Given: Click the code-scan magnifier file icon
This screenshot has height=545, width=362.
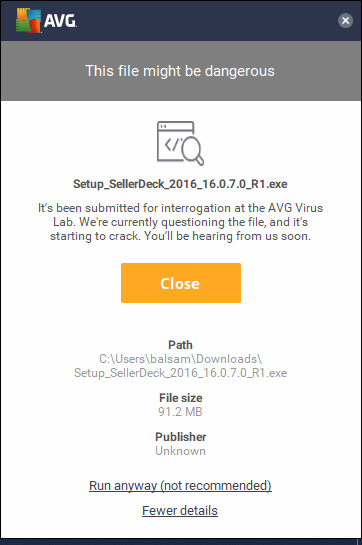Looking at the screenshot, I should pos(180,143).
